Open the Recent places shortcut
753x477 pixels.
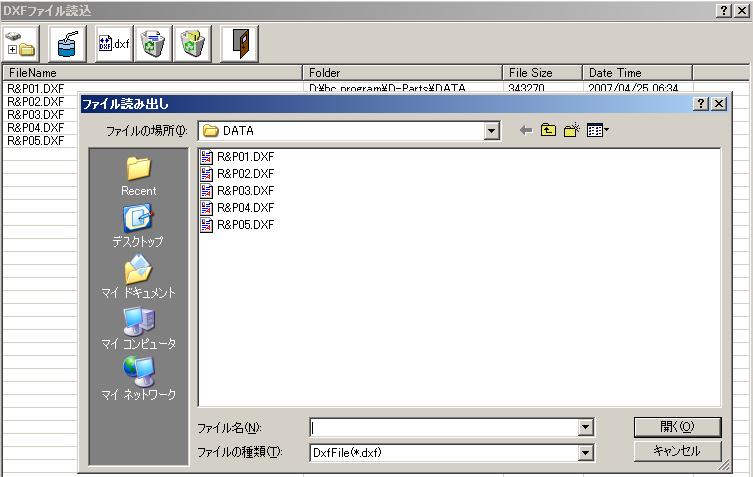[138, 176]
